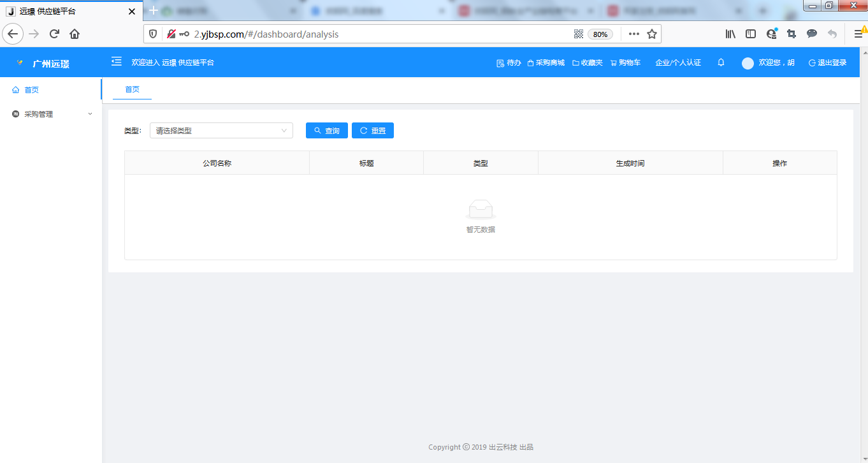Go to the browser home page

point(75,34)
